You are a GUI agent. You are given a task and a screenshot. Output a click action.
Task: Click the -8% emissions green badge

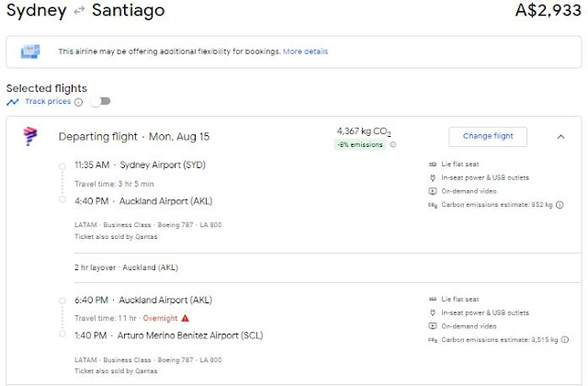click(x=359, y=144)
